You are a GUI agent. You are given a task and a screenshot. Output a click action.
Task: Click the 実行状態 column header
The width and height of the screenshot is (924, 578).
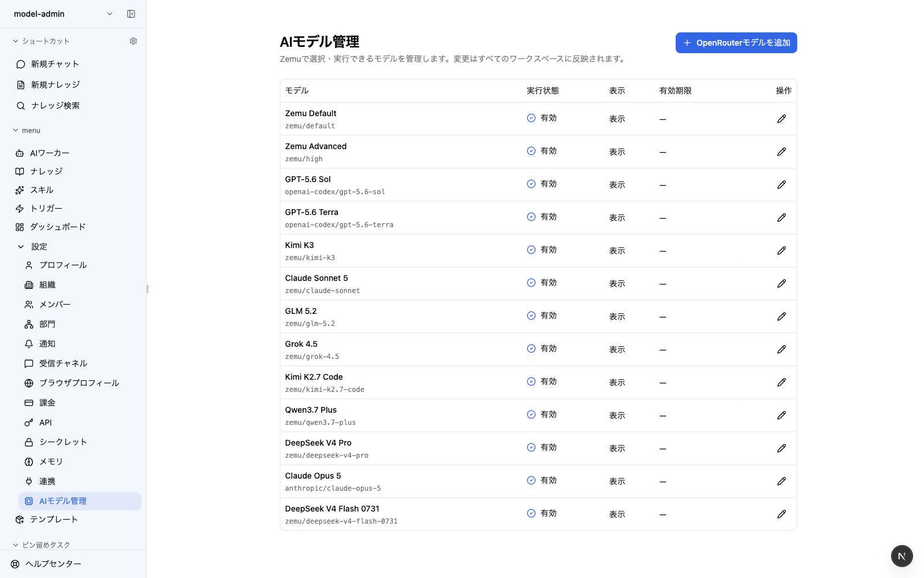pyautogui.click(x=542, y=91)
